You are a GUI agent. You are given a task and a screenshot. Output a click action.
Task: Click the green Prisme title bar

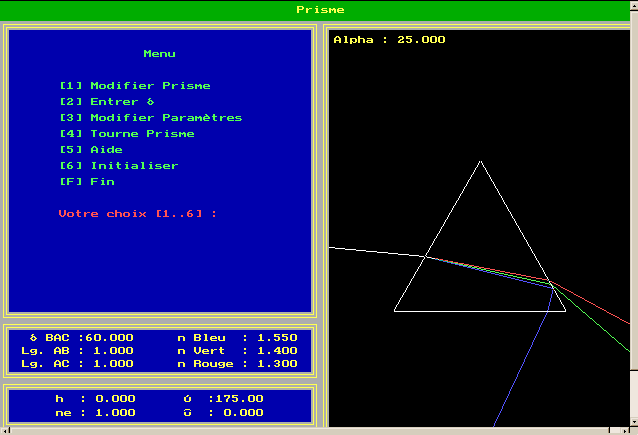tap(319, 10)
